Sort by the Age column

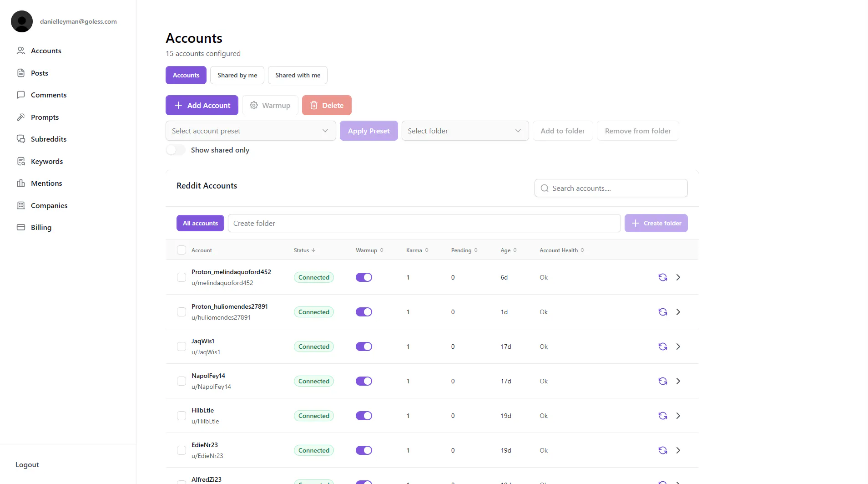[509, 250]
